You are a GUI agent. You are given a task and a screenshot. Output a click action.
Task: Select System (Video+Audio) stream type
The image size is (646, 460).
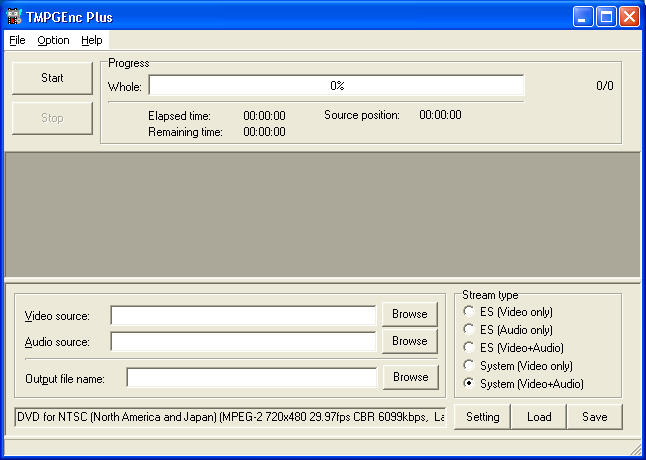click(523, 384)
